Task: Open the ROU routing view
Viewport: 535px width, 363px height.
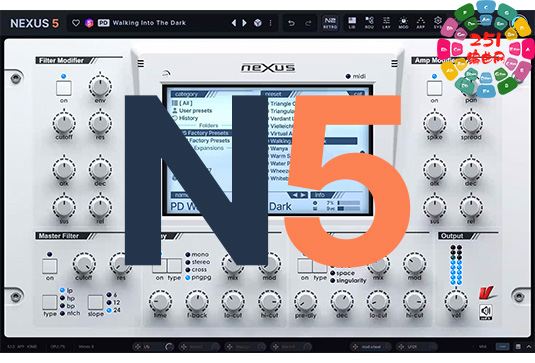Action: pos(369,23)
